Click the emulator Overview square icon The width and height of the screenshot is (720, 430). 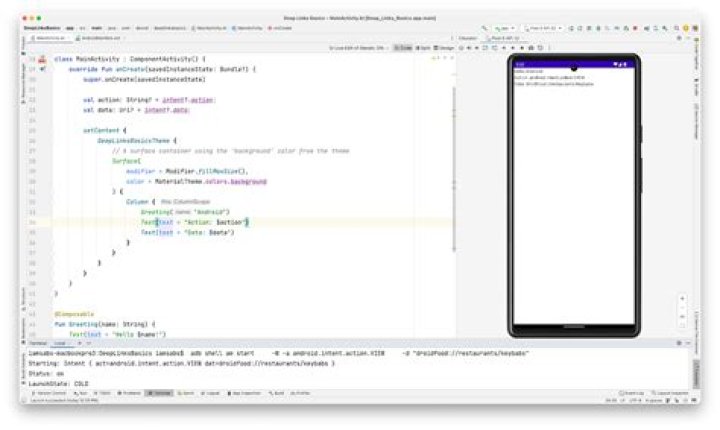(522, 48)
